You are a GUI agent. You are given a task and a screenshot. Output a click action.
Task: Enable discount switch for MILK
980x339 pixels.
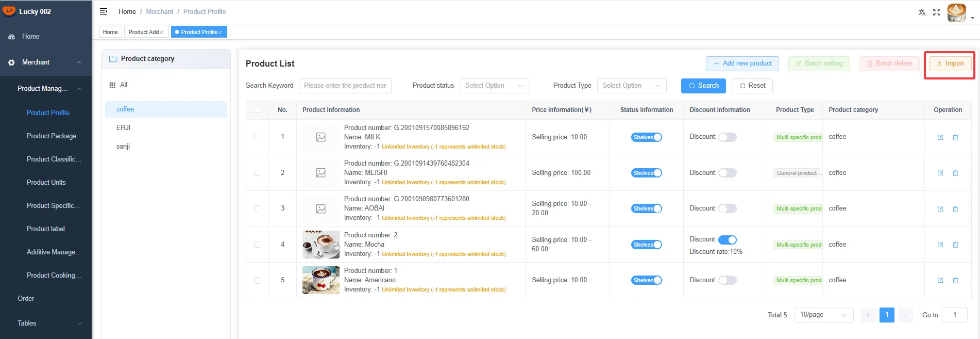point(728,137)
